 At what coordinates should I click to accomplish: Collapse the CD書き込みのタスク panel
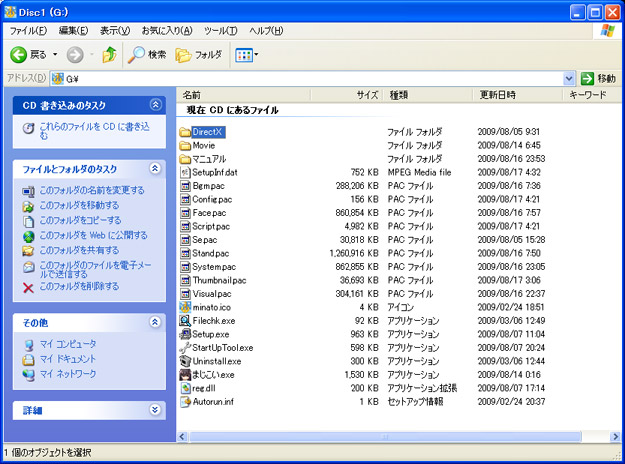[x=155, y=104]
